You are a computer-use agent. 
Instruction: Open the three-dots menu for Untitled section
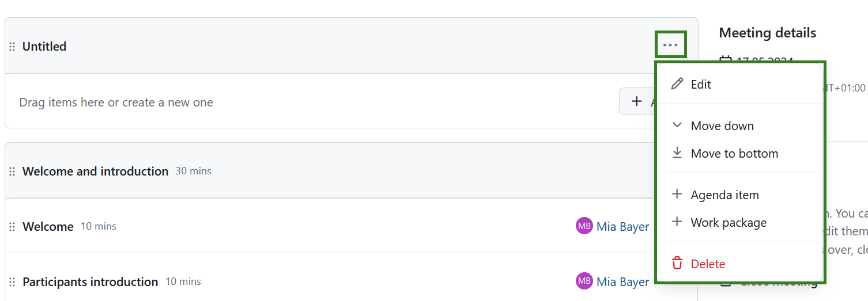click(x=670, y=45)
